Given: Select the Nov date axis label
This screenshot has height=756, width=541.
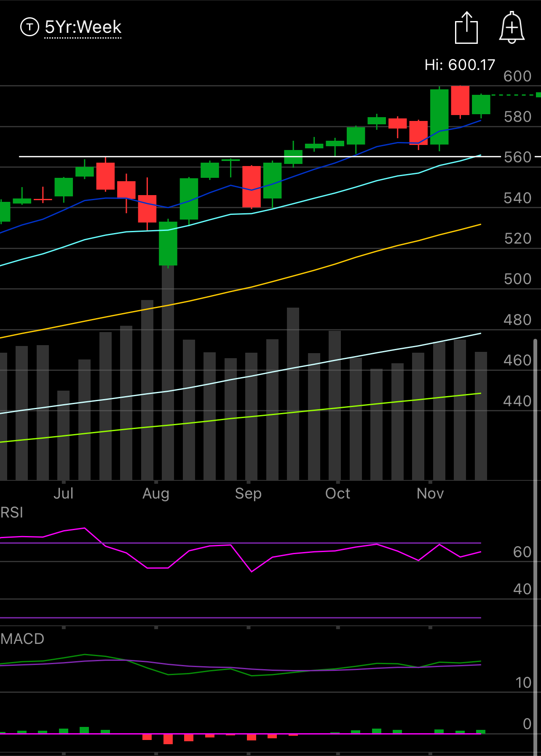Looking at the screenshot, I should 430,493.
